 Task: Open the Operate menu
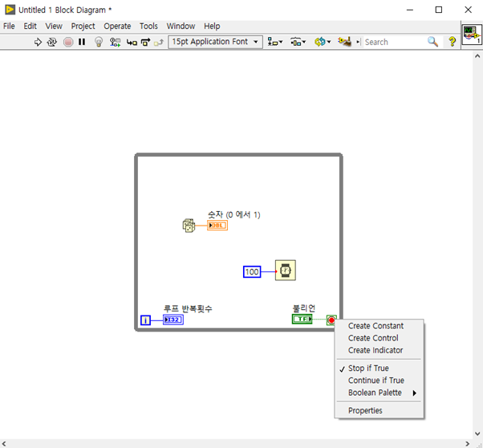[117, 26]
